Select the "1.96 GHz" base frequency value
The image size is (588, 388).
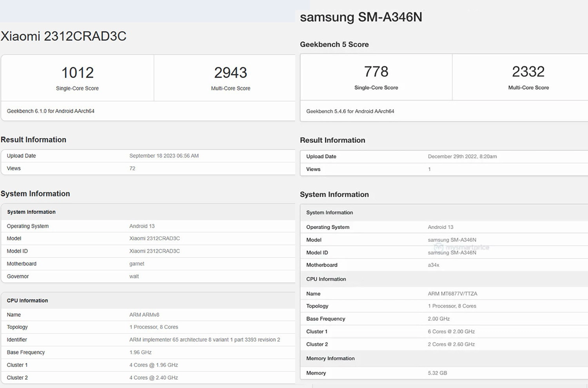(x=140, y=352)
